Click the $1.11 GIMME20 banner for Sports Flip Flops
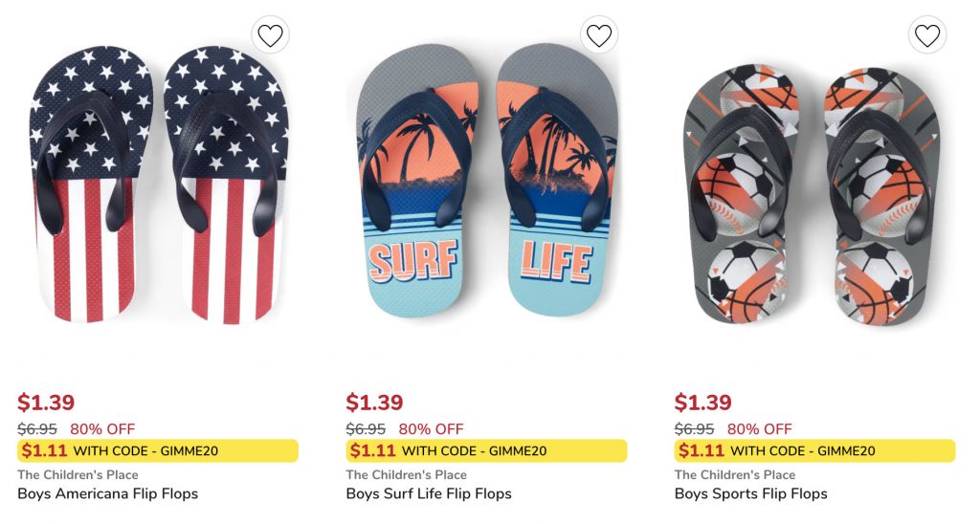Image resolution: width=980 pixels, height=524 pixels. pos(814,450)
